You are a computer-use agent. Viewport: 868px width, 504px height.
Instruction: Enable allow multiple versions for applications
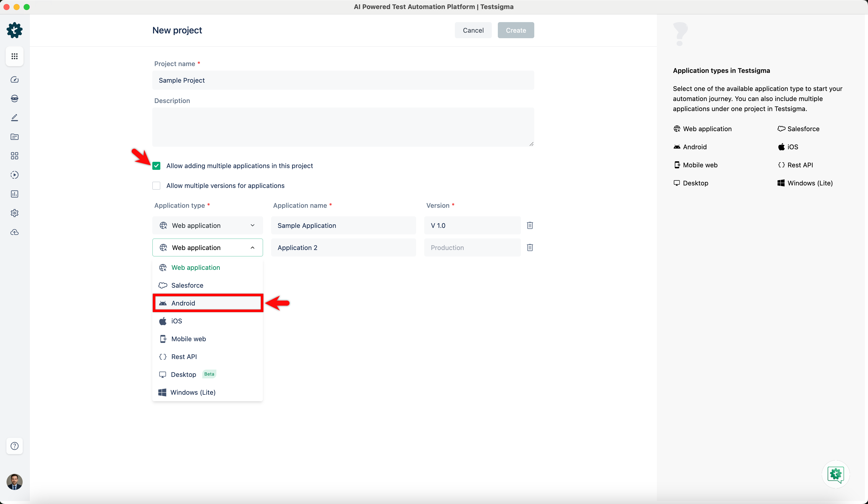point(156,185)
